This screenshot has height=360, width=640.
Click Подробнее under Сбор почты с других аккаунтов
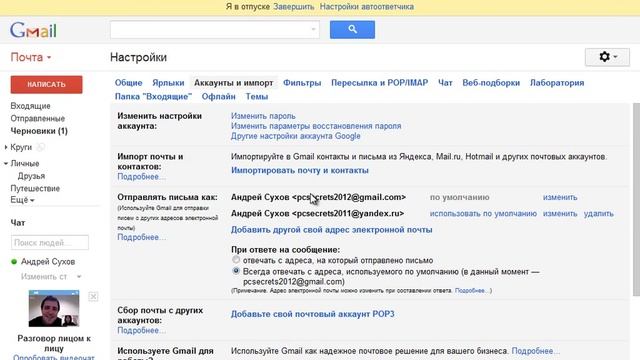(141, 330)
